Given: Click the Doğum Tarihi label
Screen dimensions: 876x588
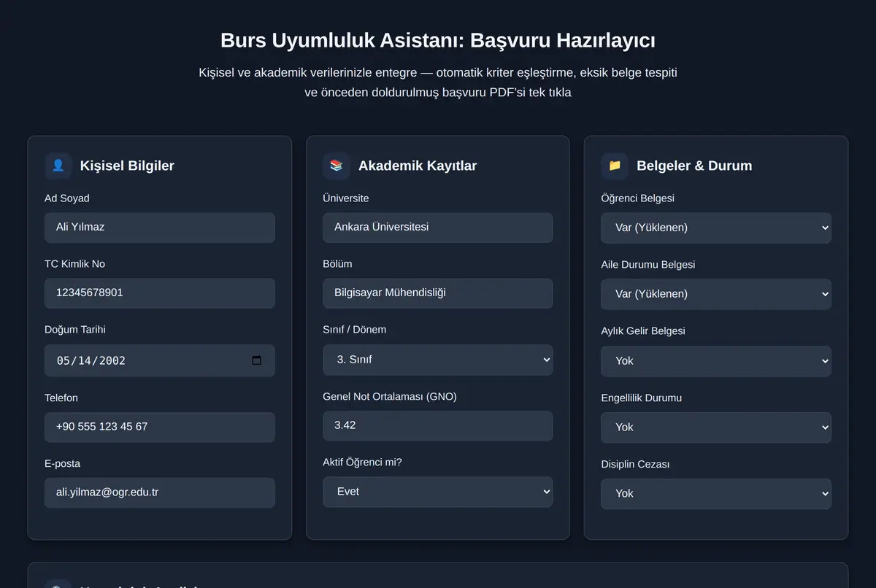Looking at the screenshot, I should pos(75,330).
